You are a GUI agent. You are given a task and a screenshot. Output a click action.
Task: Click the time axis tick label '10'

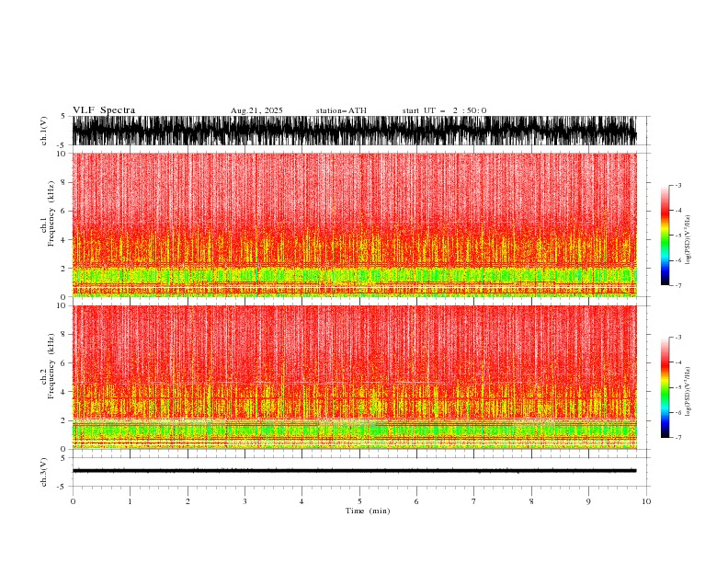click(646, 501)
